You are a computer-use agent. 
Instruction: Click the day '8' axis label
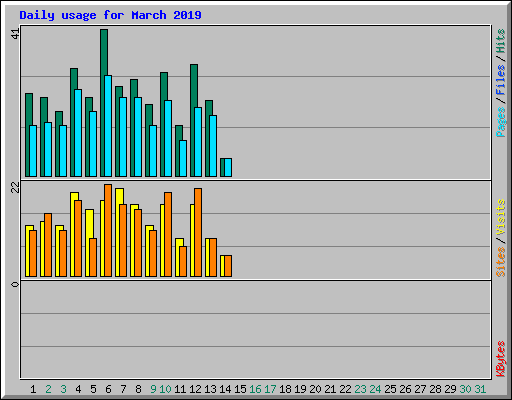pos(138,389)
